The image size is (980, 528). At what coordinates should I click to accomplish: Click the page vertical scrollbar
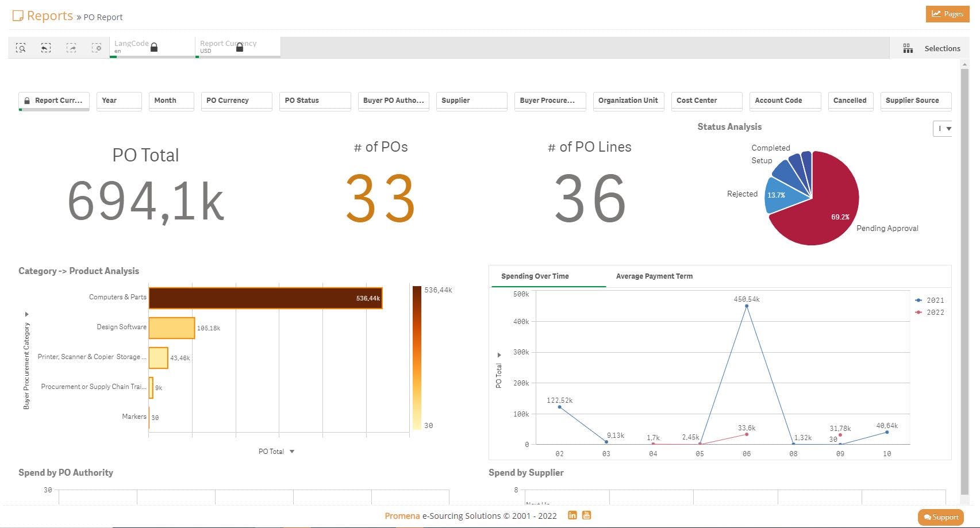964,282
